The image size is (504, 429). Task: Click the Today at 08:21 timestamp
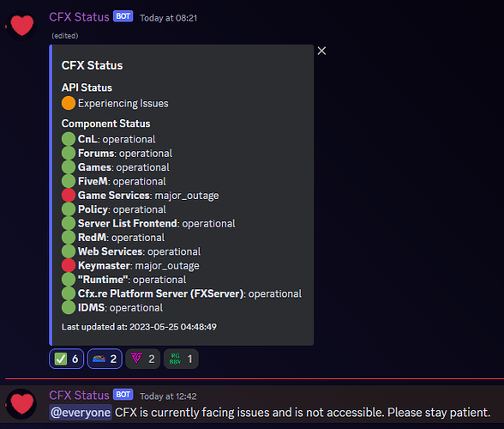coord(168,18)
